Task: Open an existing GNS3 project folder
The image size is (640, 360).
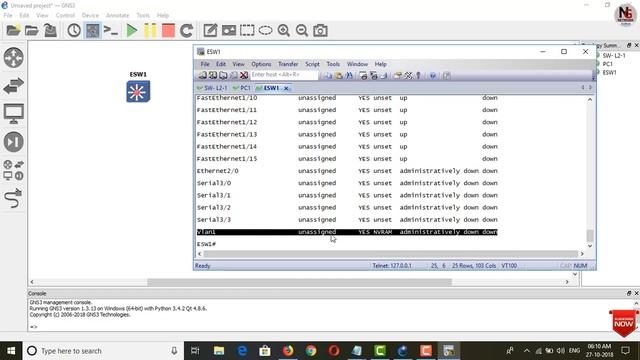Action: coord(31,31)
